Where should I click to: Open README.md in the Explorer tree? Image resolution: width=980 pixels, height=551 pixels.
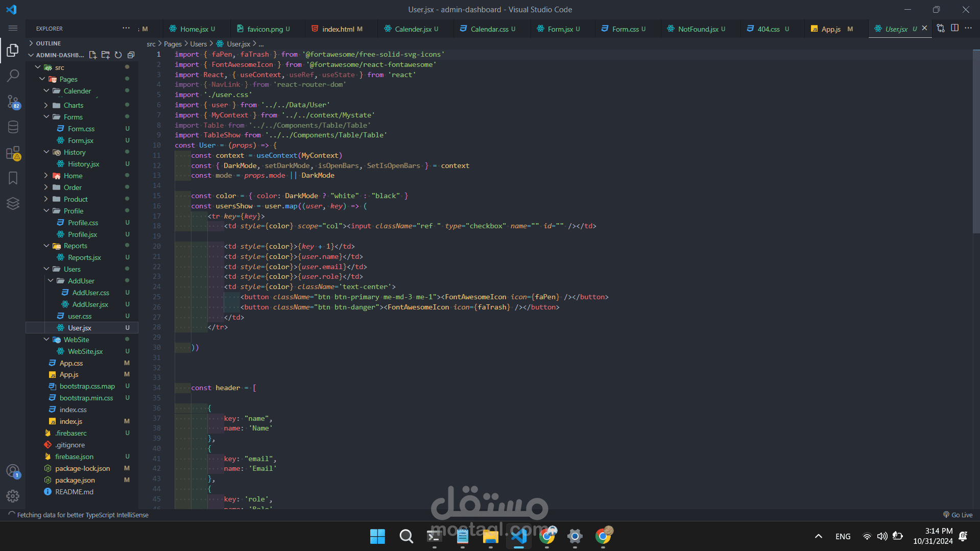(74, 492)
